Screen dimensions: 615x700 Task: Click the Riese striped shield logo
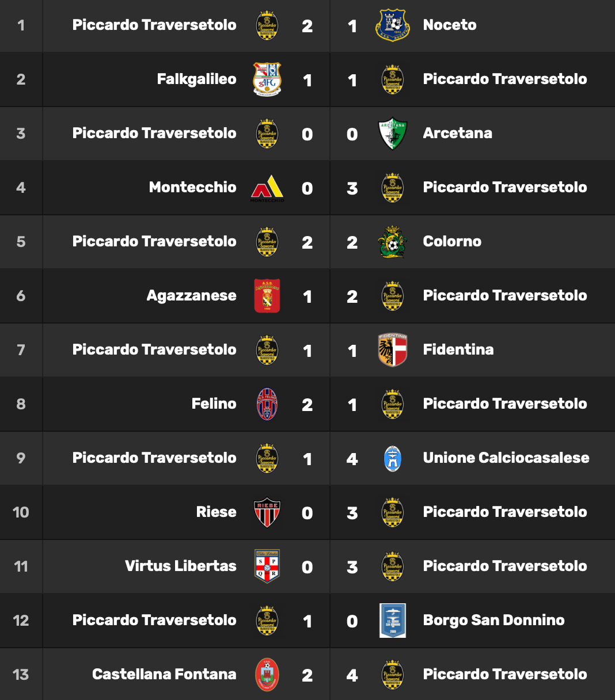[x=267, y=512]
